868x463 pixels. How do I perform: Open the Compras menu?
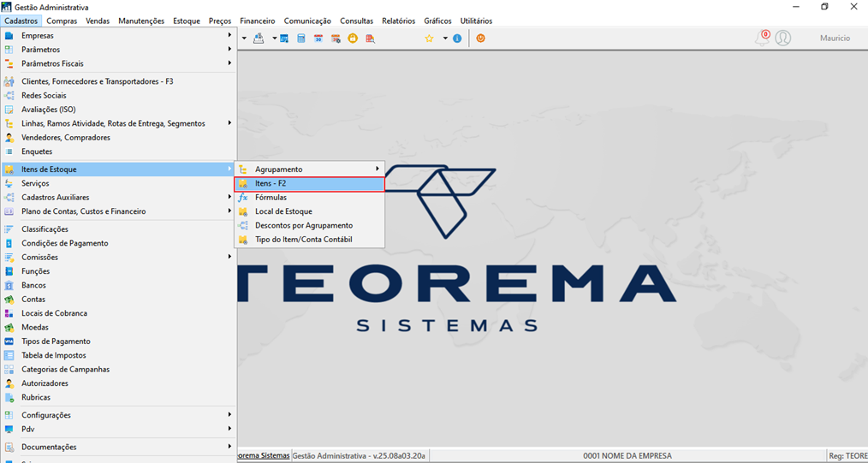(x=62, y=21)
